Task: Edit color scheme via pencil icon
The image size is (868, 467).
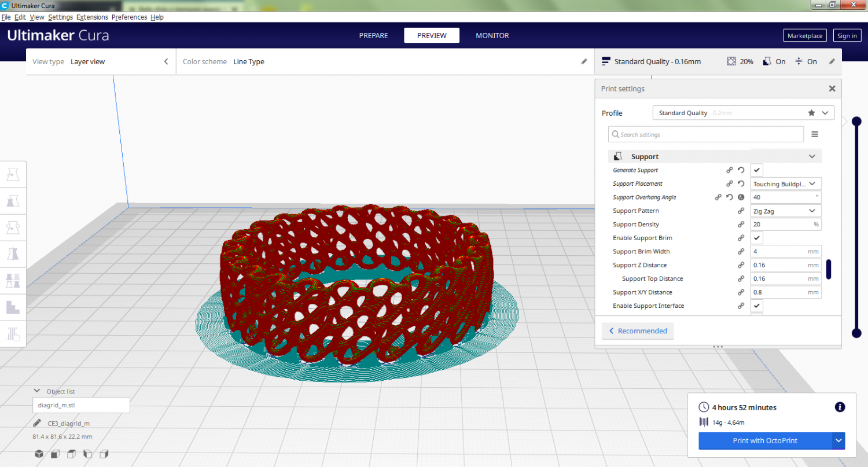Action: click(x=584, y=61)
